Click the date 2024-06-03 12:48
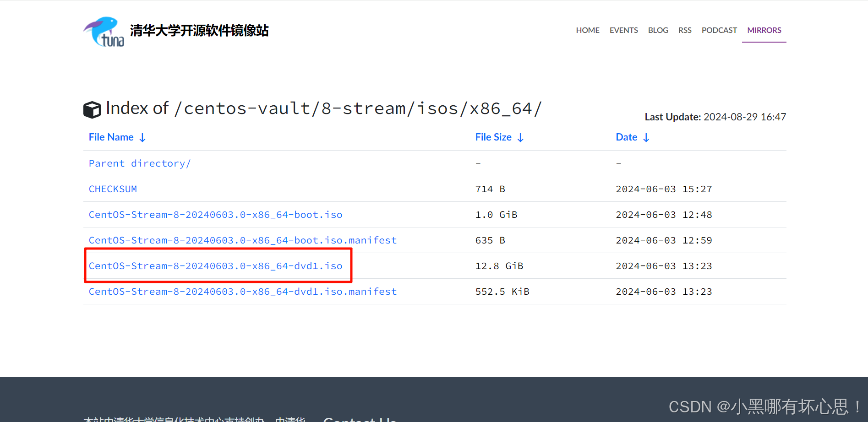 (664, 215)
